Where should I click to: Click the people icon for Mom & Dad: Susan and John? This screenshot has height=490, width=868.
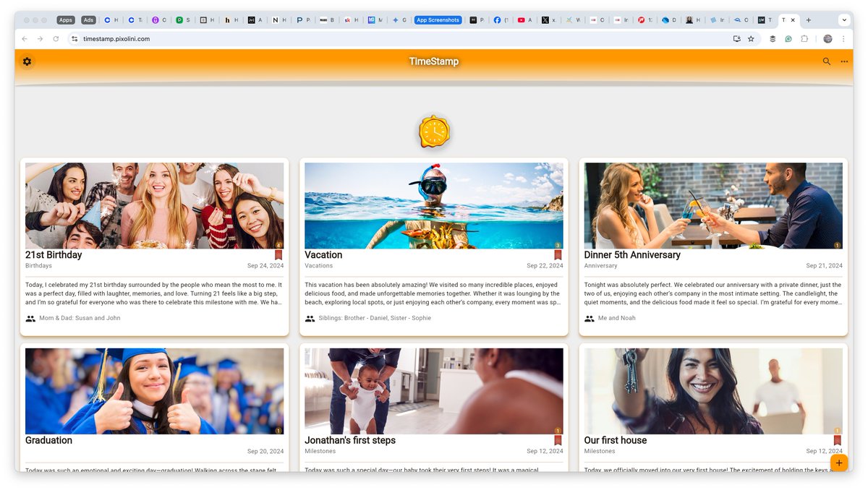pos(30,318)
